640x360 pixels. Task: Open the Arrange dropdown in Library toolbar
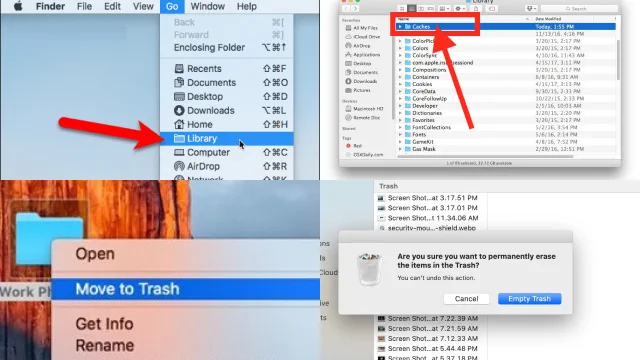(444, 9)
